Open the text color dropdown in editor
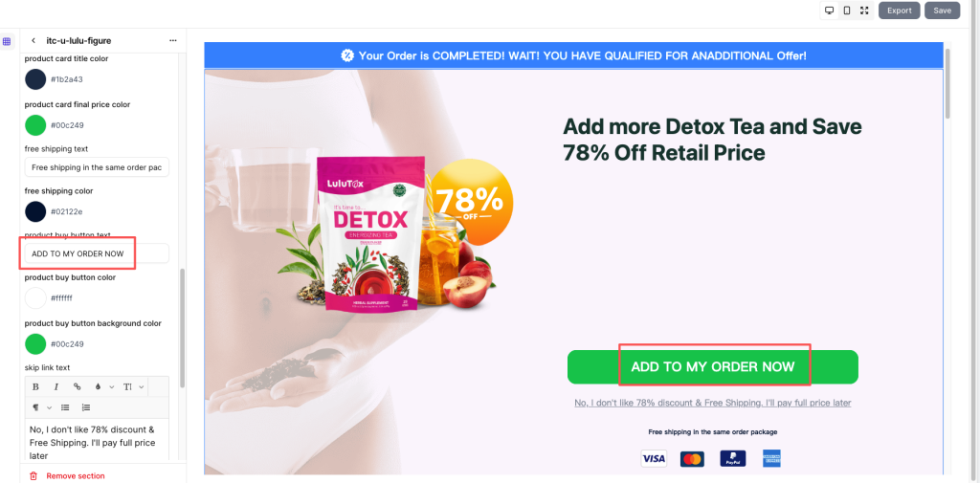980x483 pixels. (103, 387)
